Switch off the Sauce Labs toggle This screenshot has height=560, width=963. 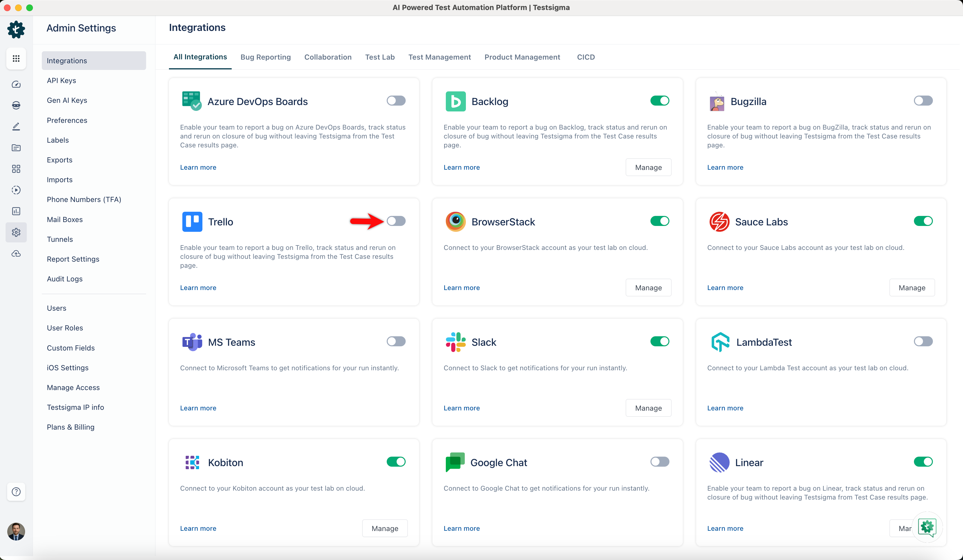pyautogui.click(x=923, y=221)
